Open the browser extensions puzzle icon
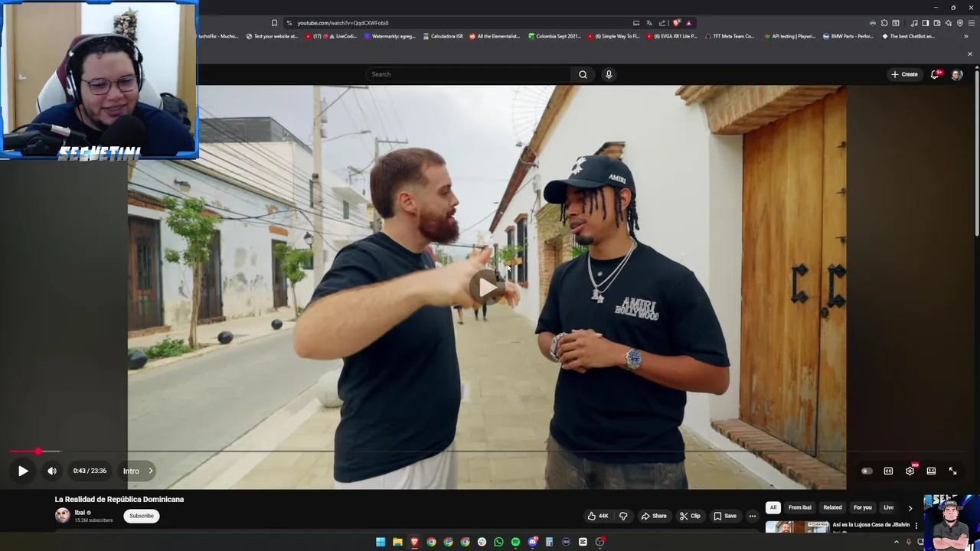The image size is (980, 551). [x=884, y=23]
